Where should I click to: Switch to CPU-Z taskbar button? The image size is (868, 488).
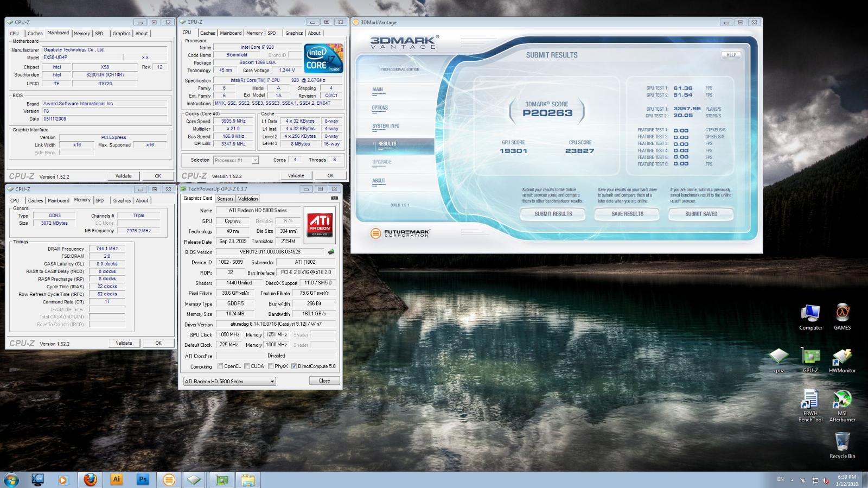[x=195, y=480]
